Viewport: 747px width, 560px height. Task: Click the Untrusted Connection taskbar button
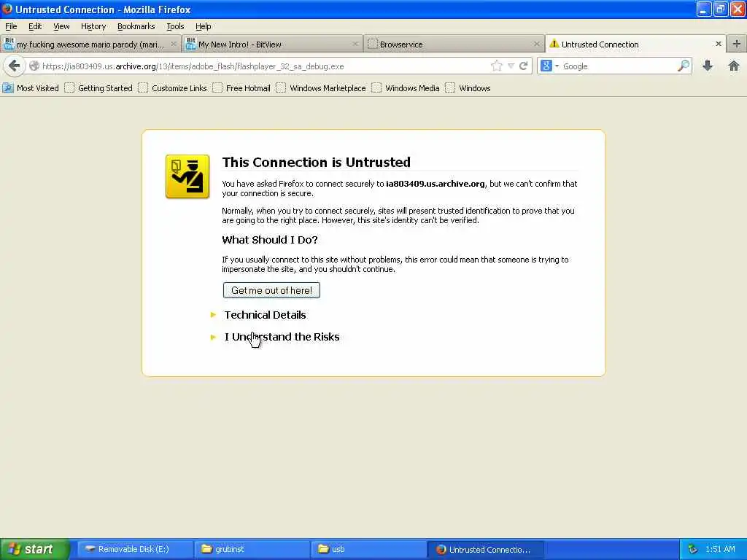(x=485, y=549)
